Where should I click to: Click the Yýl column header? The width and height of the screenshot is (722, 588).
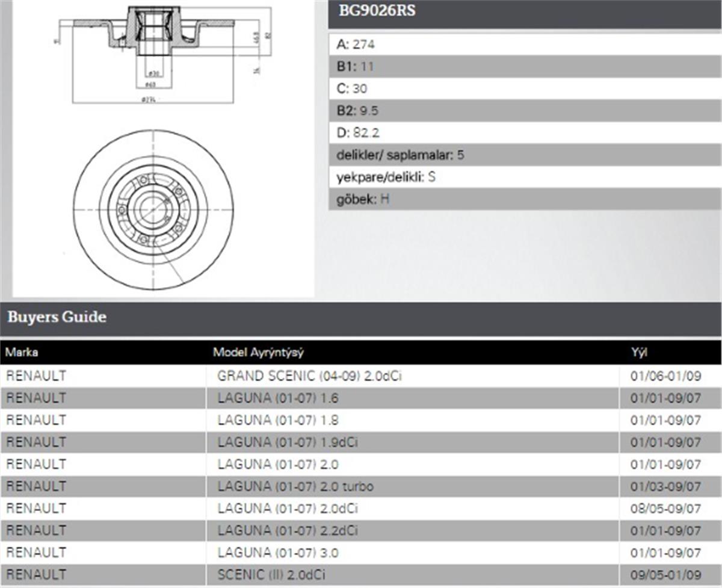[639, 353]
